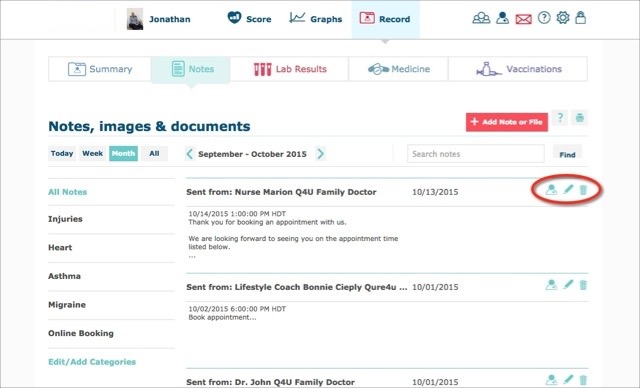Screen dimensions: 640x388
Task: Select the Injuries category
Action: (x=65, y=219)
